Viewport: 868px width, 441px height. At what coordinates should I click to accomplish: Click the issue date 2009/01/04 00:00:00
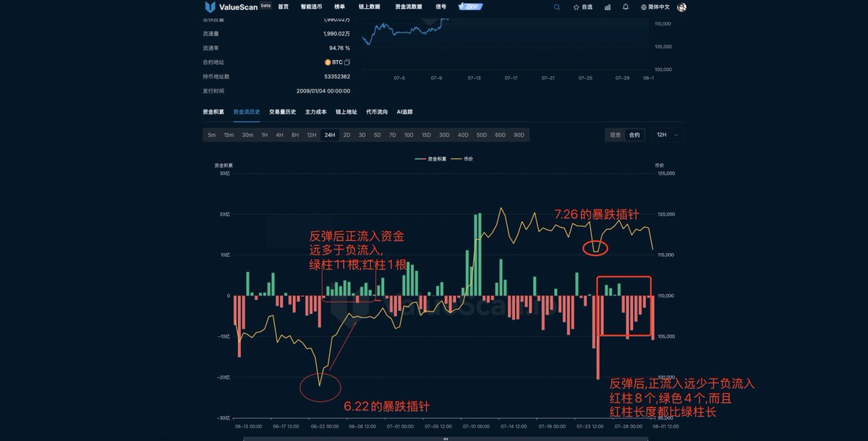click(323, 90)
